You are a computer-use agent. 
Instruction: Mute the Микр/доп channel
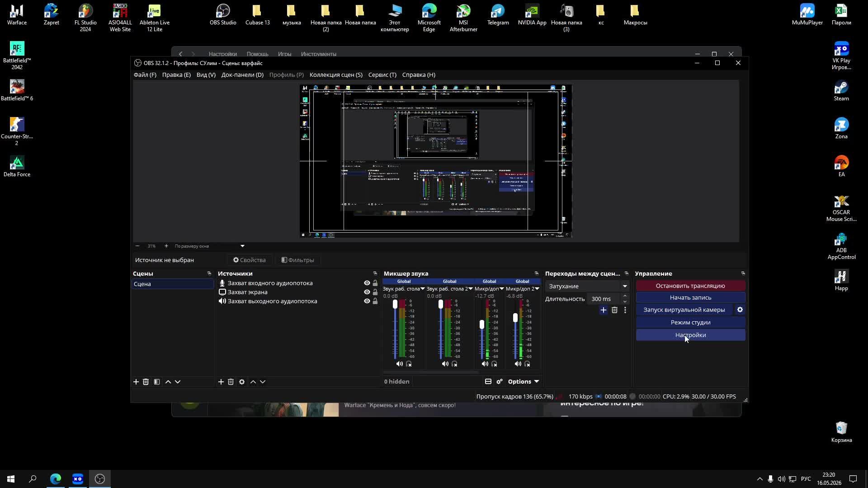[485, 364]
